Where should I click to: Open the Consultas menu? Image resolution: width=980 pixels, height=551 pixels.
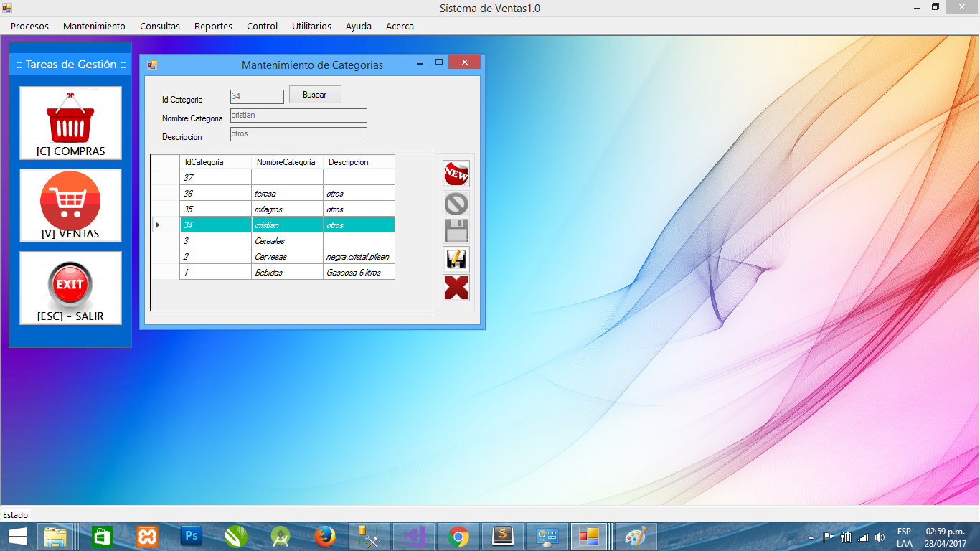[160, 26]
